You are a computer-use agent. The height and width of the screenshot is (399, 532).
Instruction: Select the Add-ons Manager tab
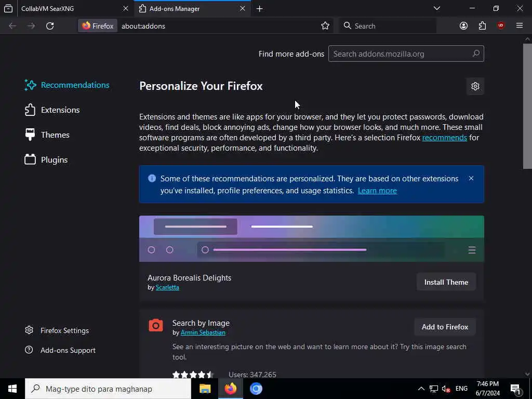192,8
